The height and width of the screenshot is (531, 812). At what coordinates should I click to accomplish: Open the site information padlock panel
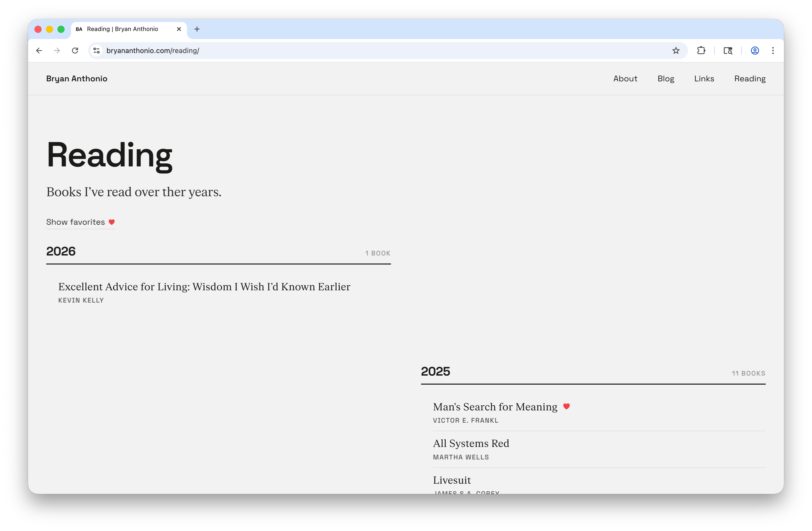96,50
